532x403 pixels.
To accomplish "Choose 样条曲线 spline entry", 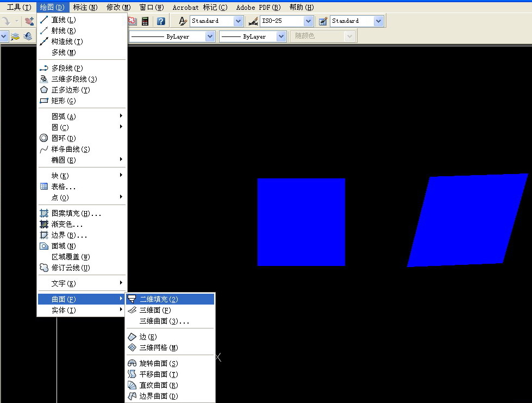I will coord(82,149).
